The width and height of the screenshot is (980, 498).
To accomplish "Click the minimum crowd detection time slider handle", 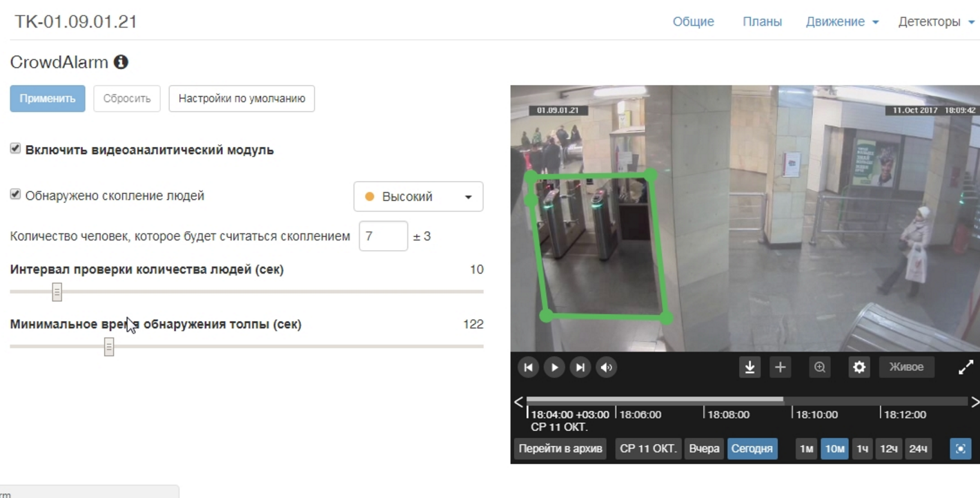I will point(109,347).
